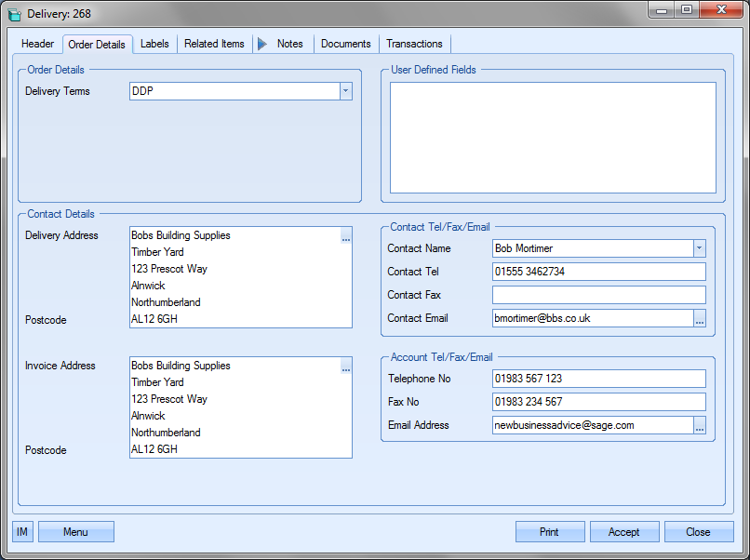Open Delivery Address ellipsis lookup button
The width and height of the screenshot is (750, 560).
(x=346, y=237)
